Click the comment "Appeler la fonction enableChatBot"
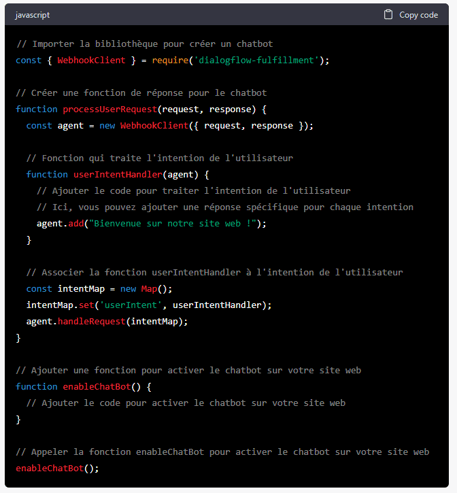This screenshot has height=493, width=457. tap(223, 452)
